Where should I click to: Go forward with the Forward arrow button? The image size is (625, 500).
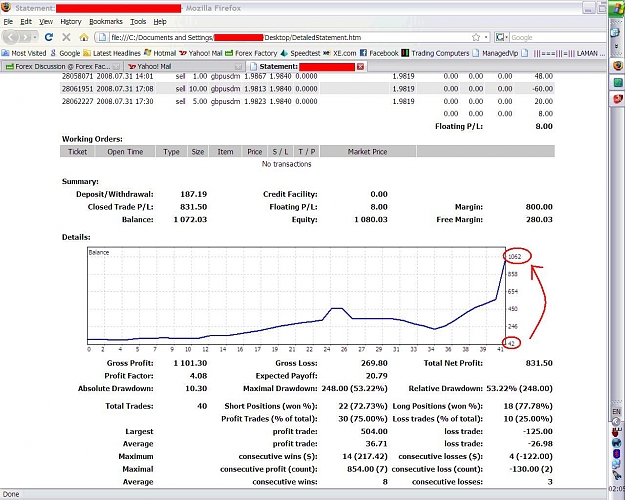point(25,37)
